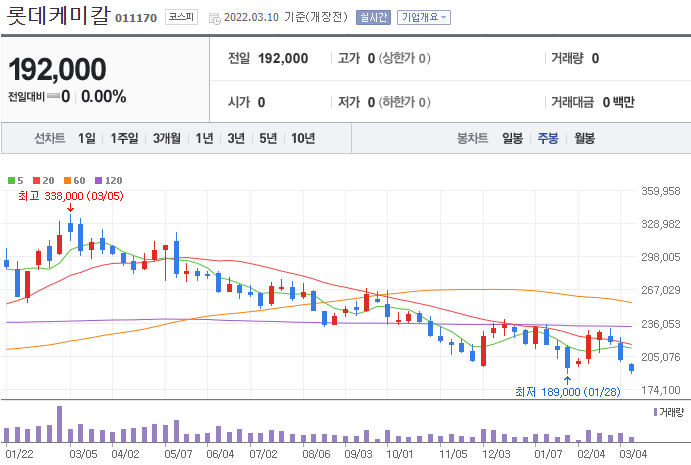
Task: Click the 최저 189,000 (01/28) label
Action: tap(568, 391)
